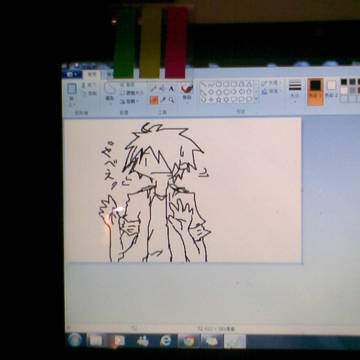This screenshot has height=360, width=360.
Task: Click the Cut button in Clipboard group
Action: click(89, 85)
